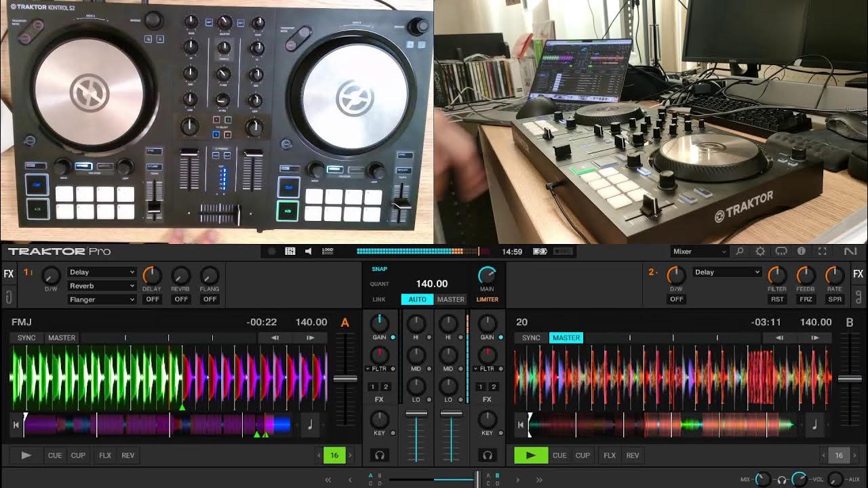The width and height of the screenshot is (868, 488).
Task: Click the AUTO master clock button
Action: pos(417,299)
